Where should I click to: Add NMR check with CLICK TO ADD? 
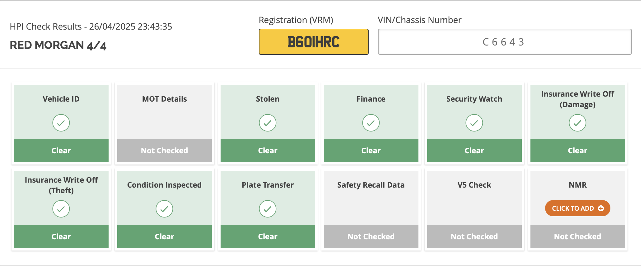pyautogui.click(x=577, y=208)
